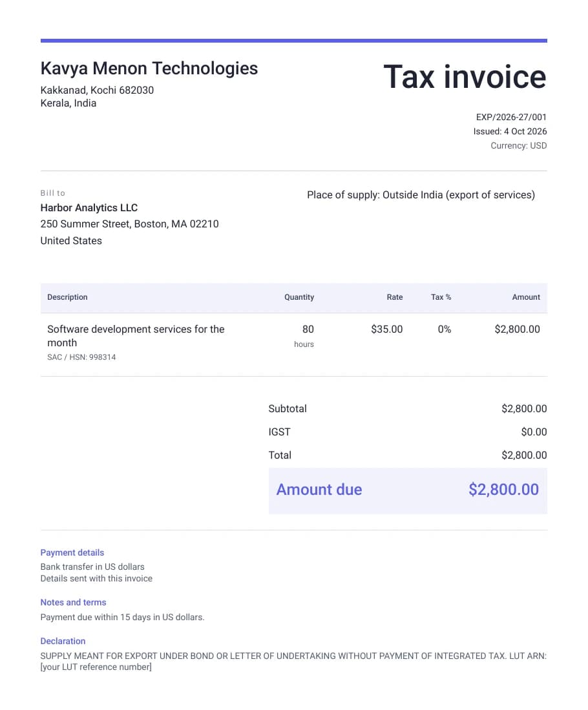This screenshot has height=710, width=588.
Task: Click the IGST value '$0.00'
Action: tap(534, 432)
